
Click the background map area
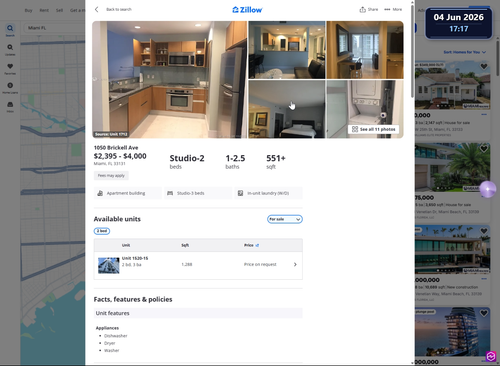tap(53, 200)
